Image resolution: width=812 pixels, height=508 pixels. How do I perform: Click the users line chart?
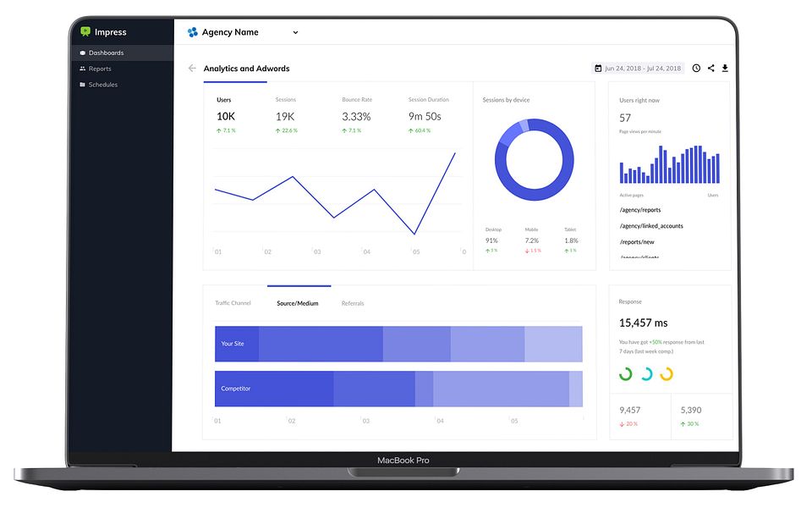point(335,193)
